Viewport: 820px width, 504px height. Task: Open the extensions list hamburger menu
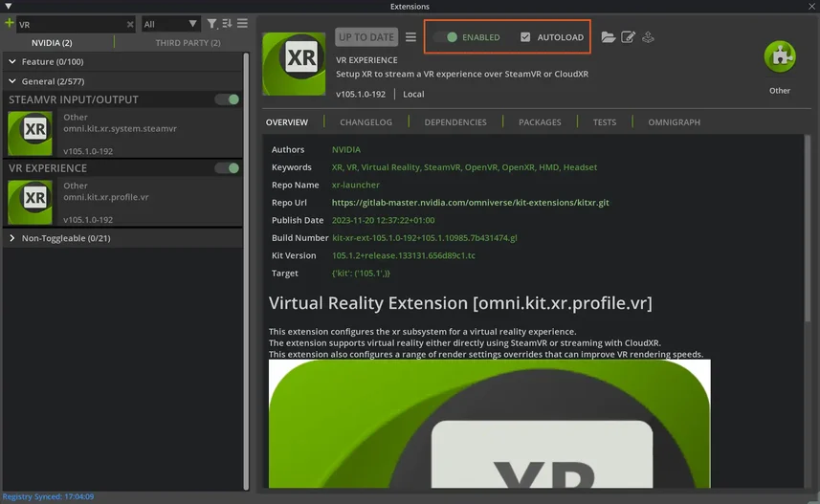[x=242, y=24]
